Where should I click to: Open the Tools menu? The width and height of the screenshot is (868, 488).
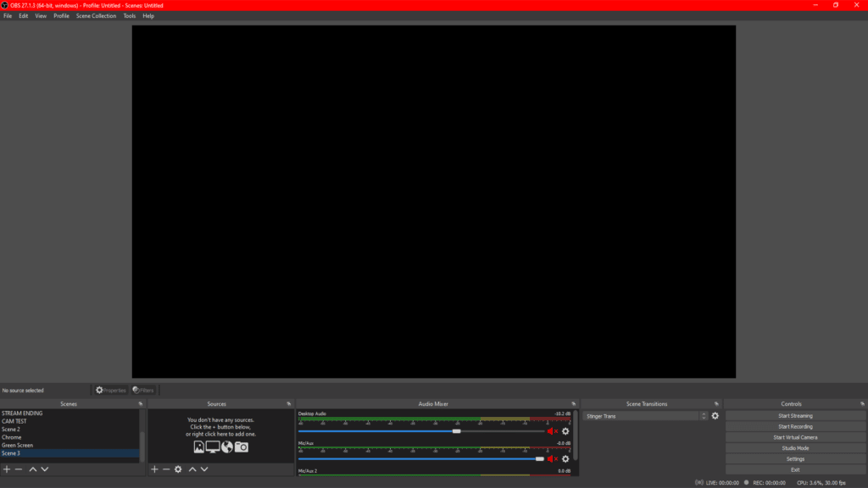tap(129, 16)
